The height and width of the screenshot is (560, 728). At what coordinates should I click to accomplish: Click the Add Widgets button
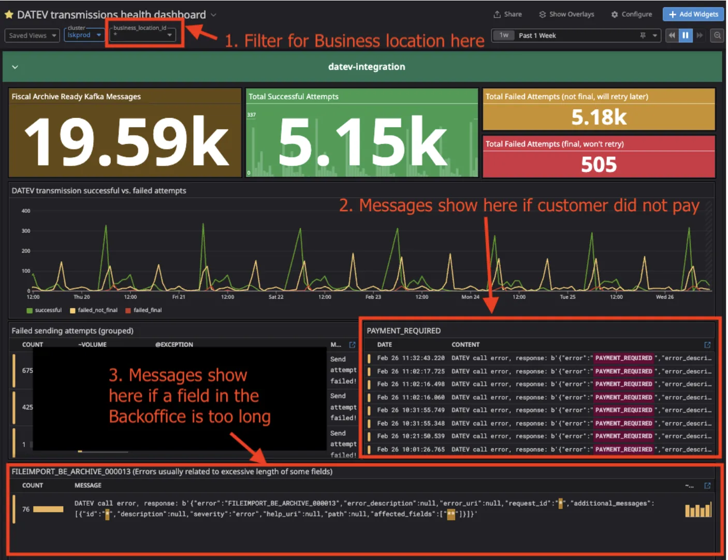(x=693, y=14)
